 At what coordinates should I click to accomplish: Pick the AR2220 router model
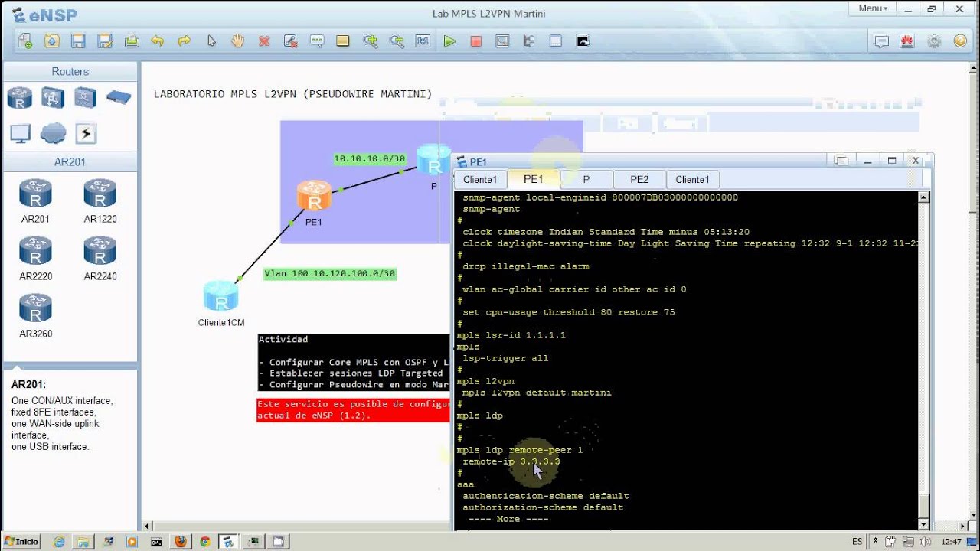(x=36, y=259)
